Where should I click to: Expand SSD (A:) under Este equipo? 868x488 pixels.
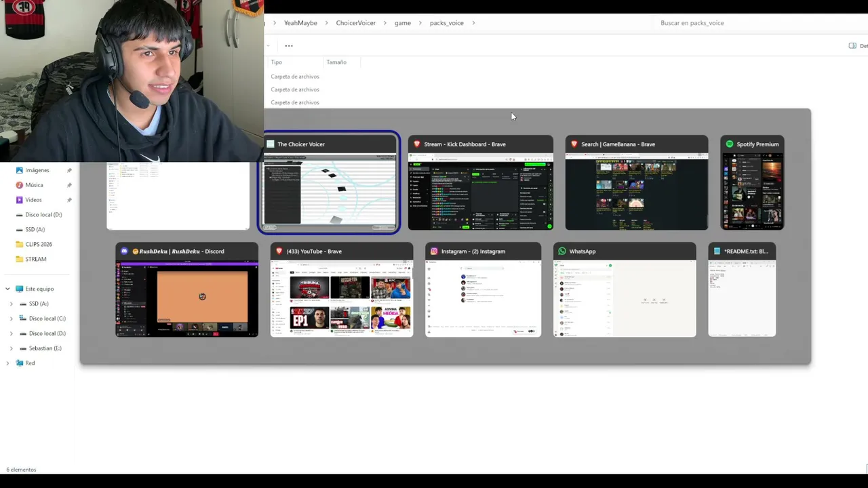[x=11, y=304]
